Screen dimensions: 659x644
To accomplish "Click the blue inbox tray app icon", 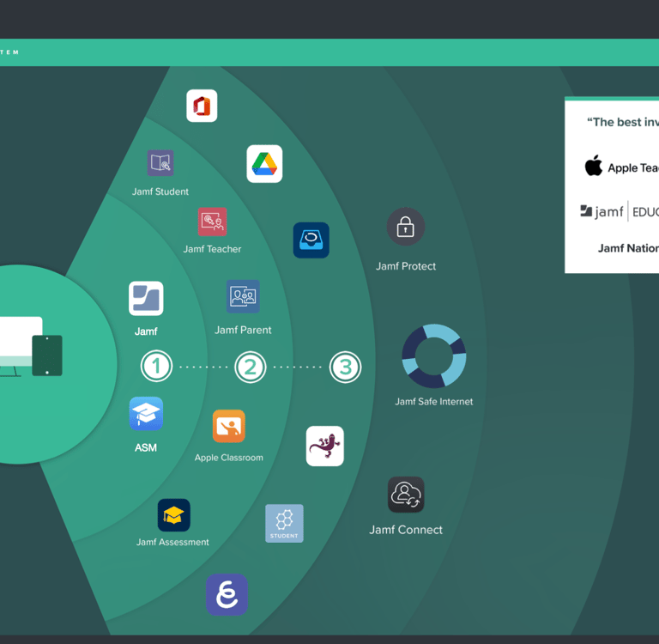I will (x=311, y=240).
